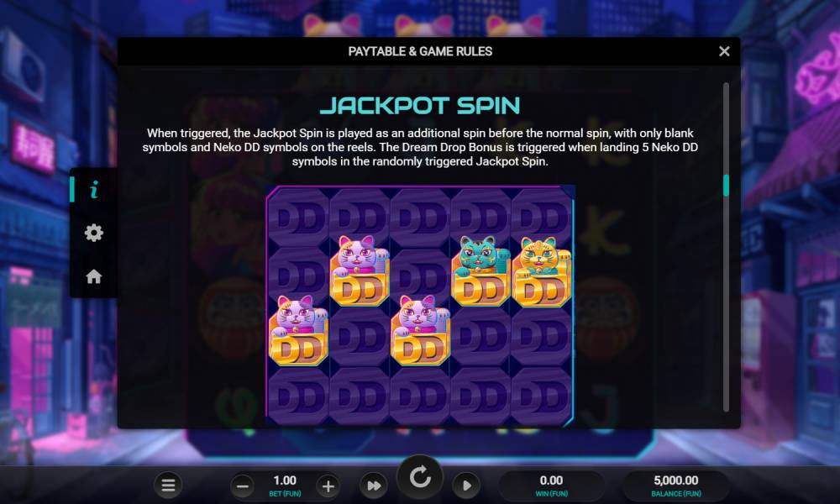Click the balance 5,000.00 display

click(676, 486)
